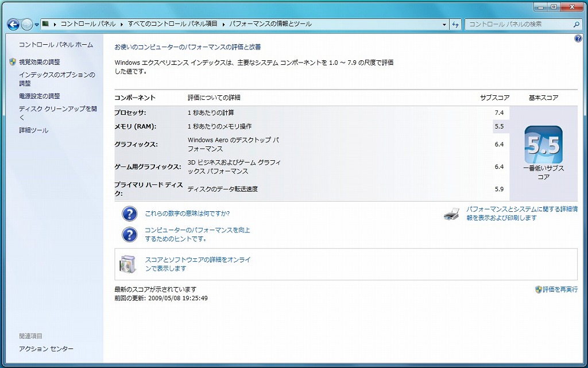Image resolution: width=588 pixels, height=368 pixels.
Task: Close the Control Panel window
Action: pyautogui.click(x=572, y=7)
